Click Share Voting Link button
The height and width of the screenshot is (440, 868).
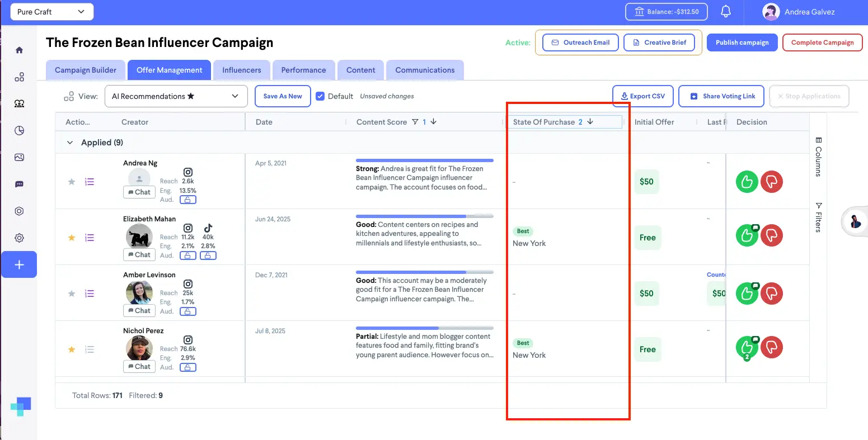pyautogui.click(x=722, y=96)
